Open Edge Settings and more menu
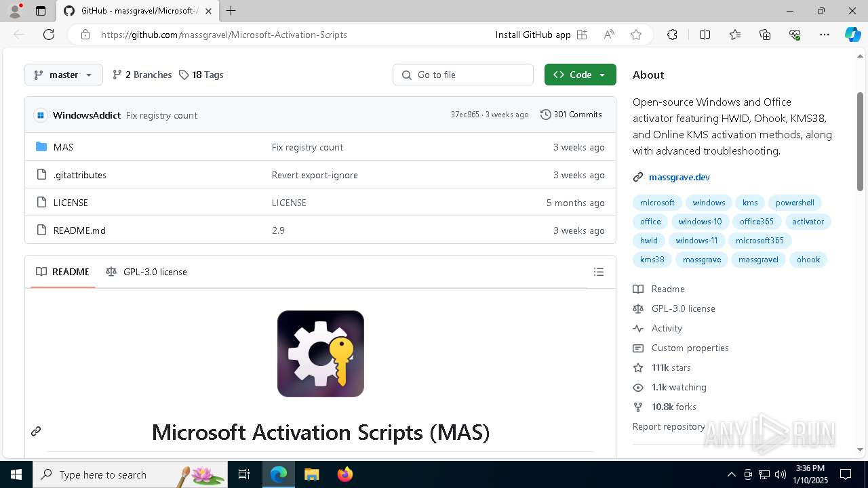 (825, 35)
